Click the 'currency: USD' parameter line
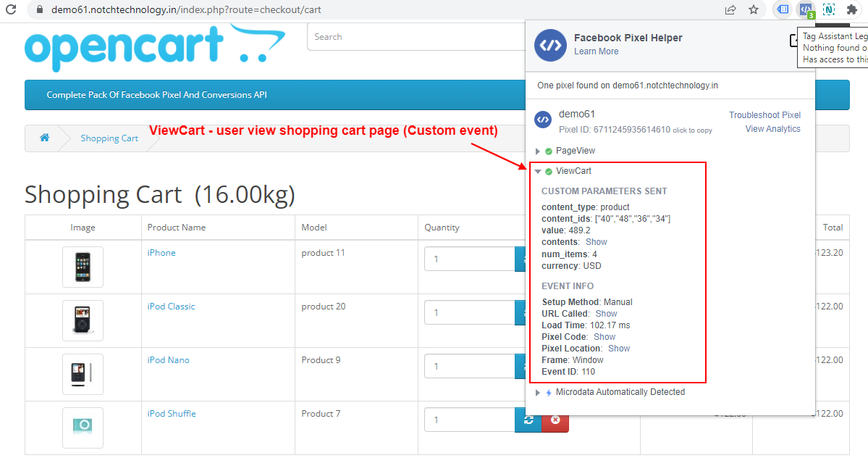 pyautogui.click(x=571, y=266)
